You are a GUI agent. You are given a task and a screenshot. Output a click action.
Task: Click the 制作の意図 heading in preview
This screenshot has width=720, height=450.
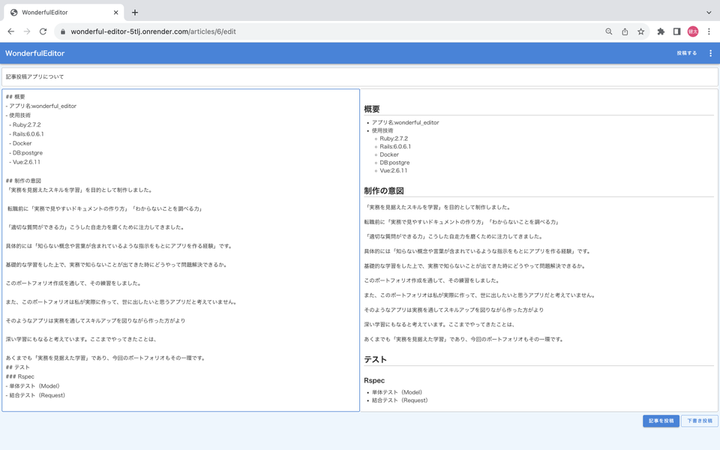point(384,191)
